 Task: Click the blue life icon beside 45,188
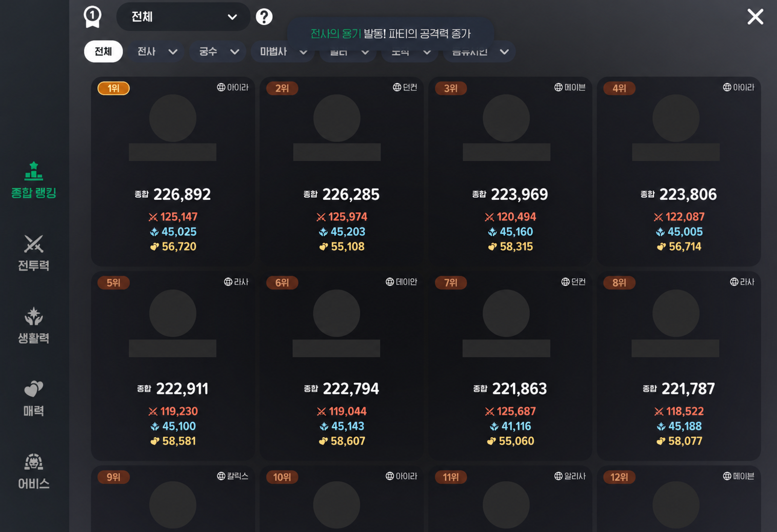click(x=661, y=426)
